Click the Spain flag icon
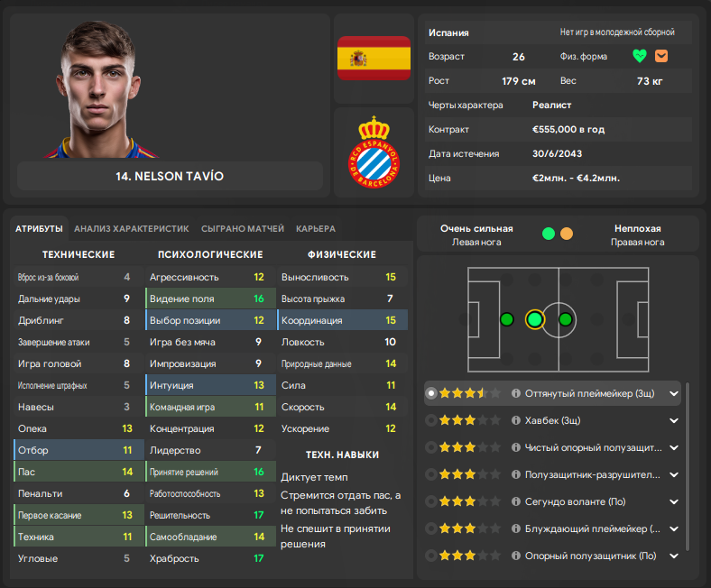The height and width of the screenshot is (588, 711). 374,60
